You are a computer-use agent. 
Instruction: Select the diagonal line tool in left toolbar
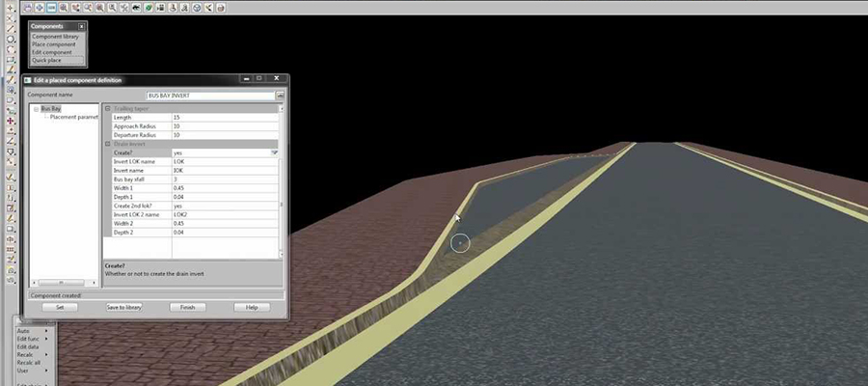pyautogui.click(x=10, y=29)
